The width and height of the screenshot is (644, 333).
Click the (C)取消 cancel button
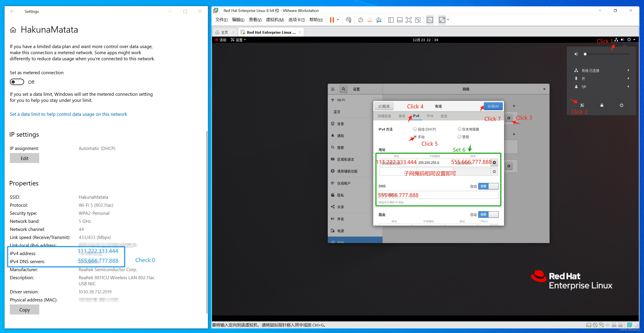click(x=384, y=106)
